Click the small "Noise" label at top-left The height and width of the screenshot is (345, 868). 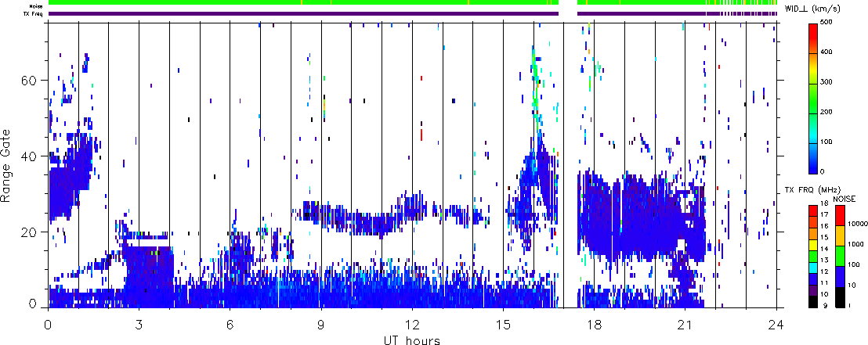coord(37,5)
